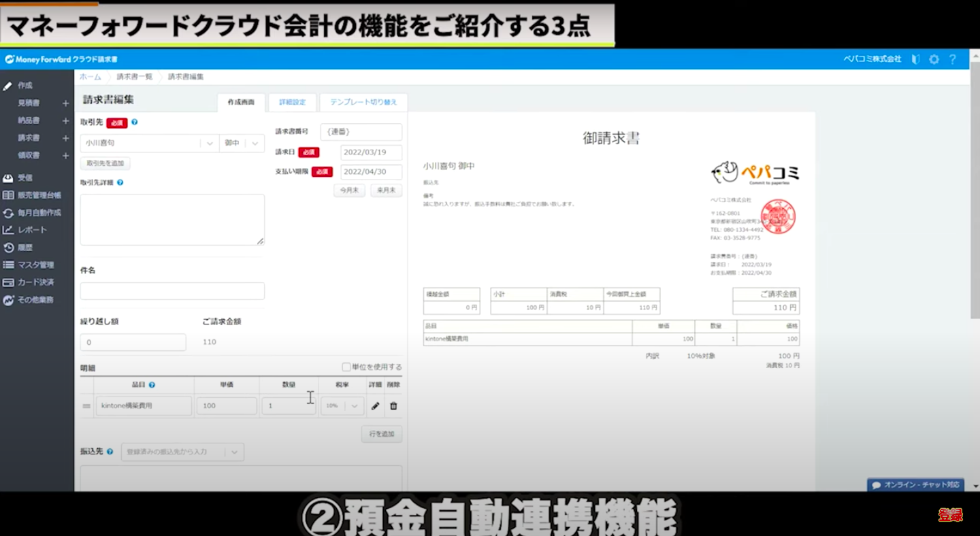The image size is (980, 536).
Task: Expand the 小川喜句 client dropdown
Action: [x=209, y=144]
